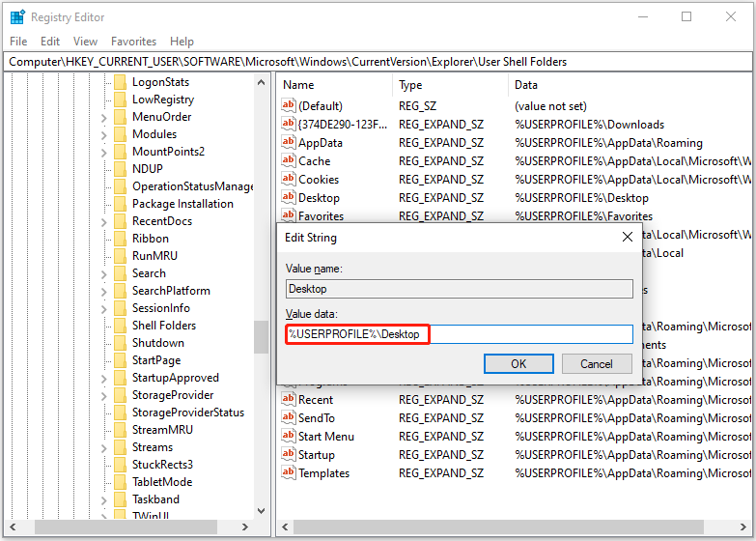Select the (value not set) data cell
Image resolution: width=756 pixels, height=541 pixels.
point(550,106)
